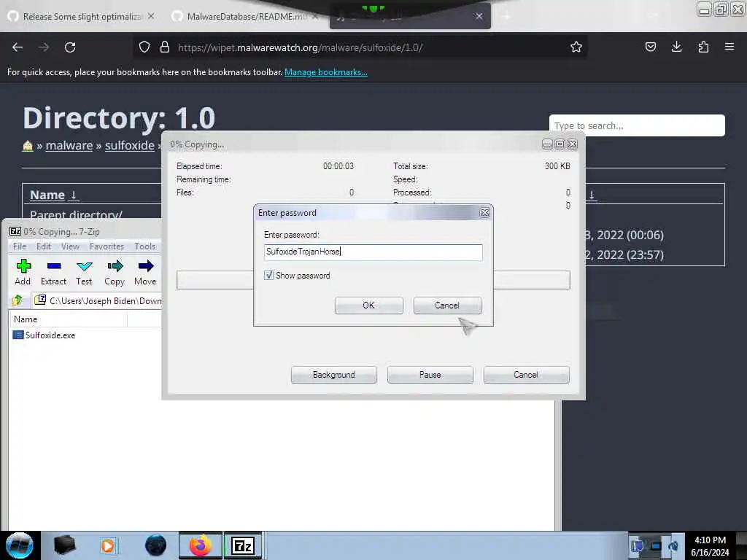Confirm the password with OK
Viewport: 747px width, 560px height.
click(x=368, y=306)
